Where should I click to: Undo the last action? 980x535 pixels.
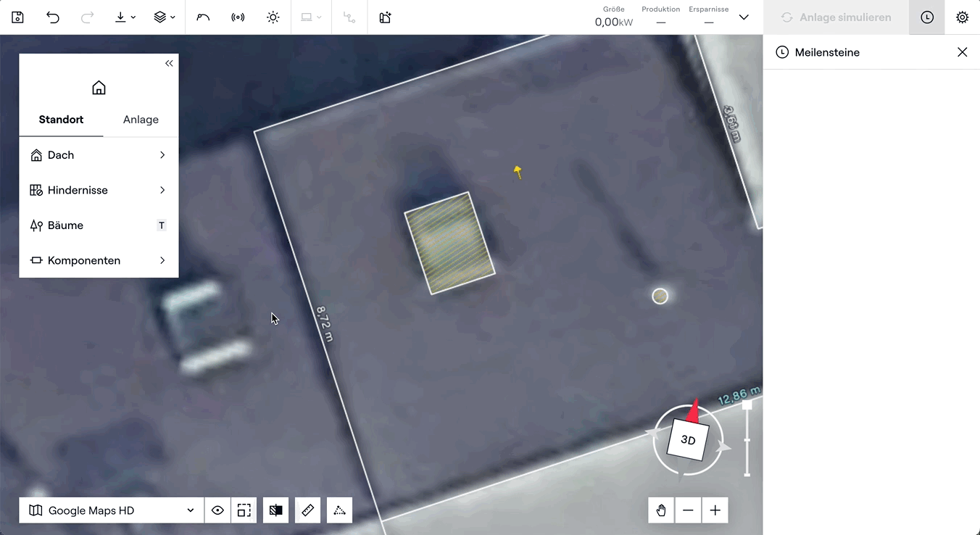click(x=53, y=17)
